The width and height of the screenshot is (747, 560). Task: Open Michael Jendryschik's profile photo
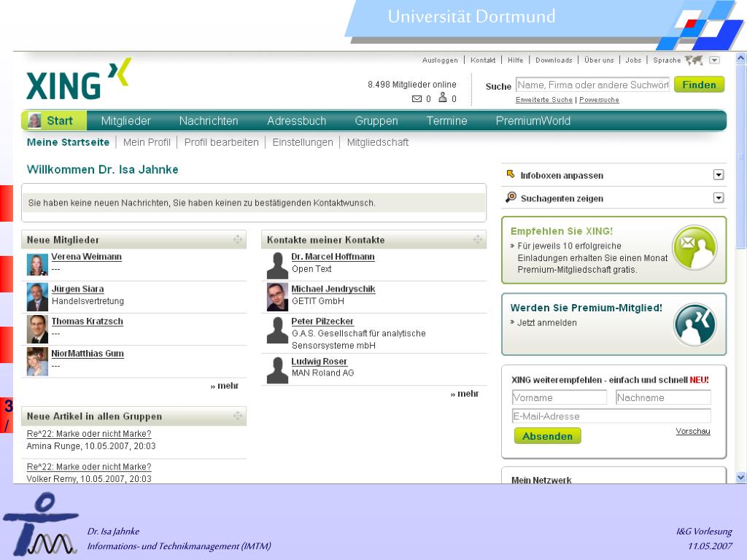(277, 297)
